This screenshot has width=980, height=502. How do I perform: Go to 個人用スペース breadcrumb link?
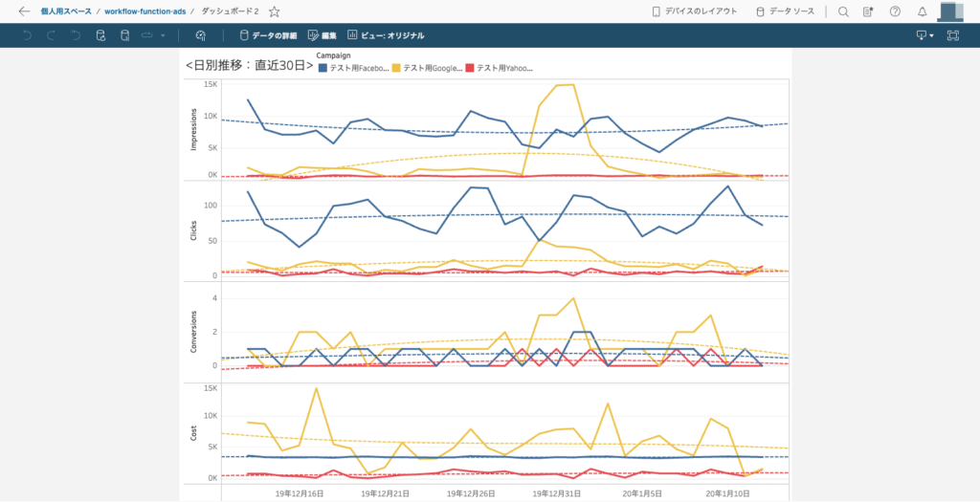tap(66, 11)
